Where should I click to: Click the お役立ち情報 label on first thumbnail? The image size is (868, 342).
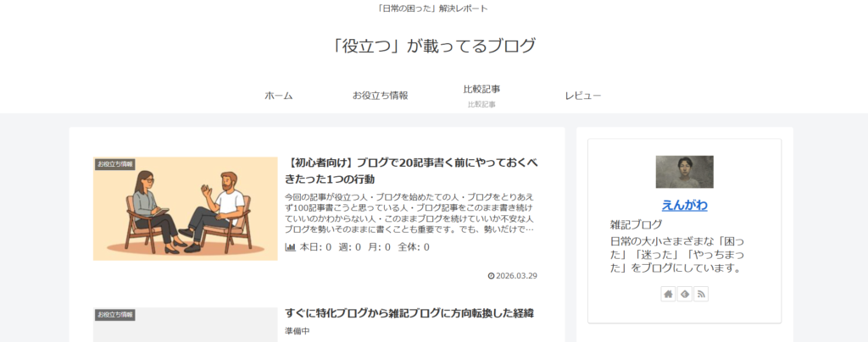115,163
